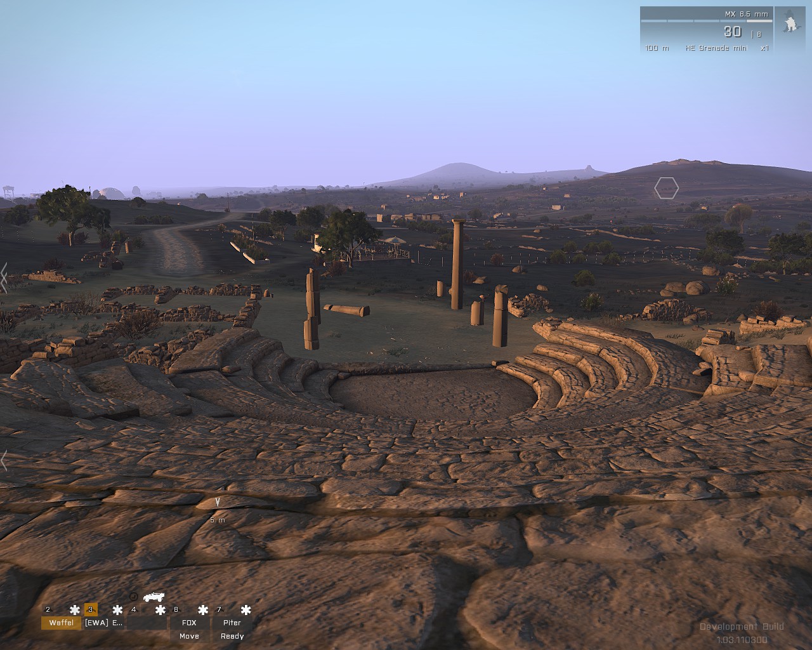
Task: Click the 5 m waypoint arrow marker
Action: coord(218,502)
